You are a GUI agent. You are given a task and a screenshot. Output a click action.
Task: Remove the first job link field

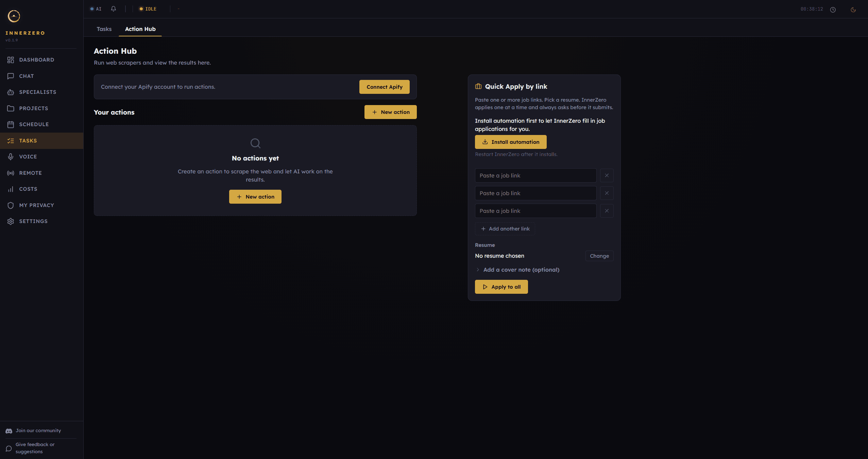pyautogui.click(x=607, y=175)
